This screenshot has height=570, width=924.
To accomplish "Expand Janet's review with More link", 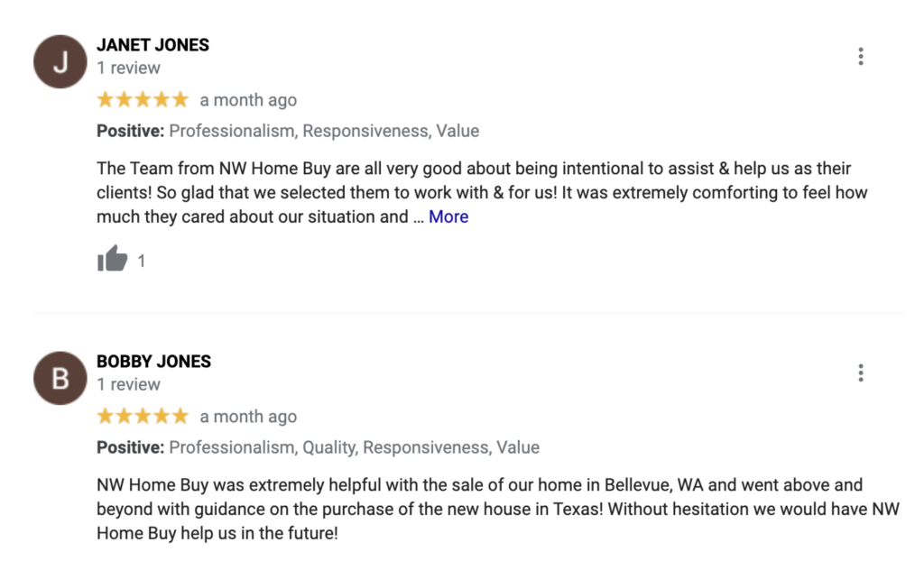I will tap(448, 216).
